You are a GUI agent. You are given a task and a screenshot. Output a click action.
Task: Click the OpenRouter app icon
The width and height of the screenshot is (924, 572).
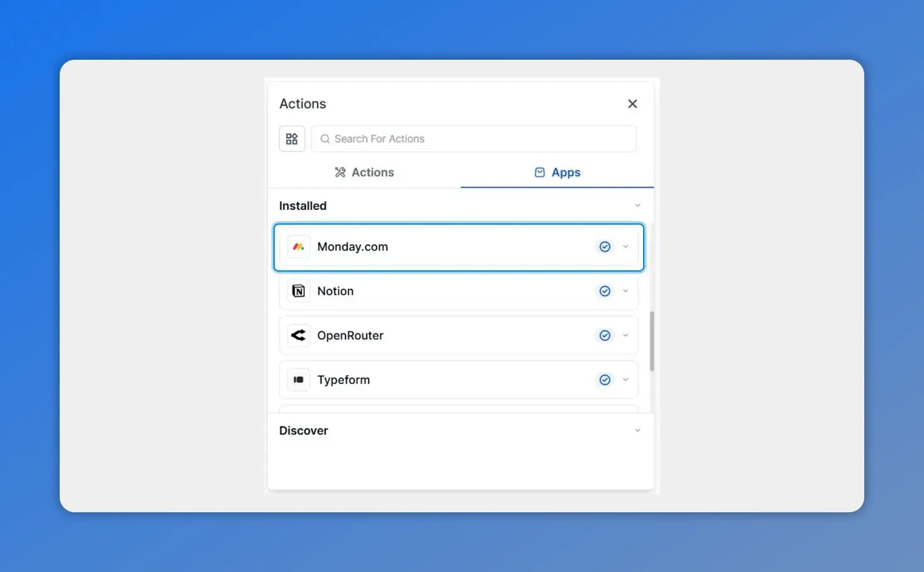pyautogui.click(x=299, y=335)
